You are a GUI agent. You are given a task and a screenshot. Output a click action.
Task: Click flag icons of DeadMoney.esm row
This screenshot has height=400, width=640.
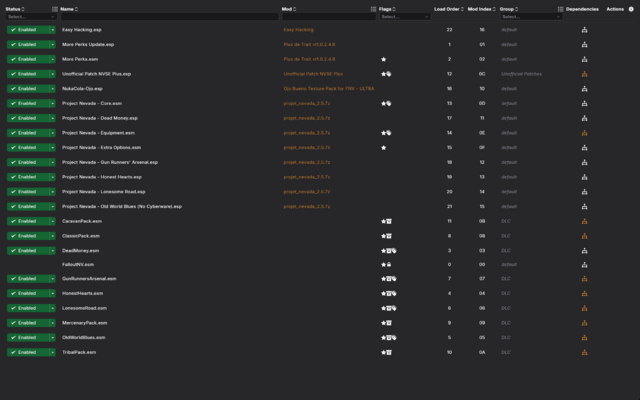(x=389, y=251)
